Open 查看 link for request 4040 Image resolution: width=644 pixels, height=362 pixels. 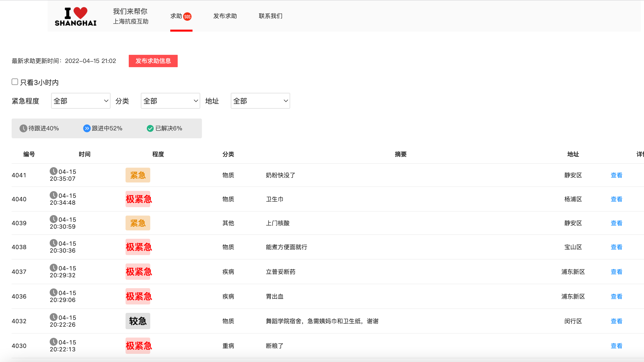click(616, 199)
